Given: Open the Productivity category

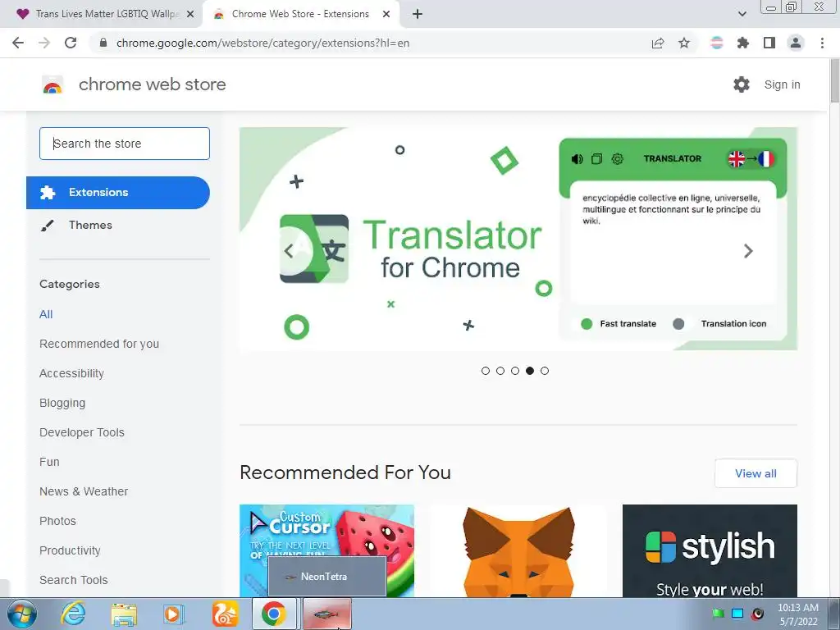Looking at the screenshot, I should coord(71,550).
